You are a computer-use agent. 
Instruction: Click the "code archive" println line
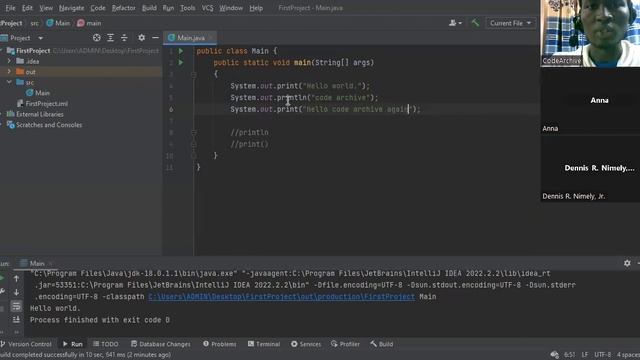304,98
